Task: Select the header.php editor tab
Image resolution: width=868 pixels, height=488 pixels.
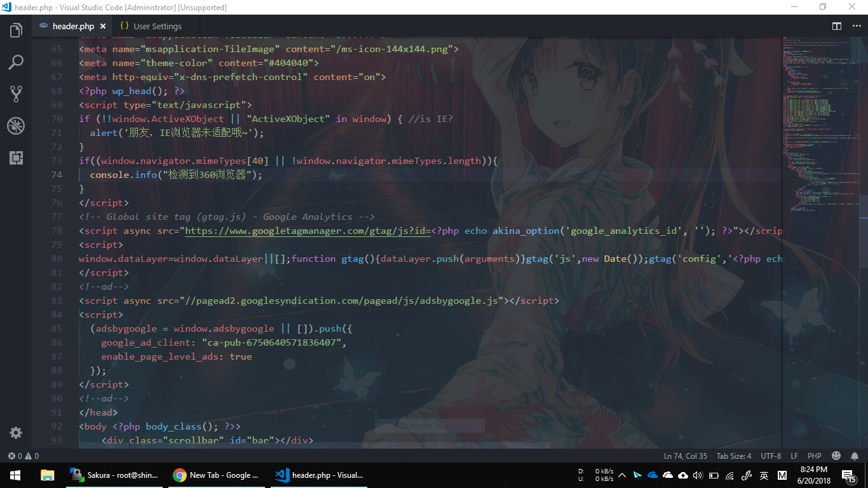Action: (x=72, y=26)
